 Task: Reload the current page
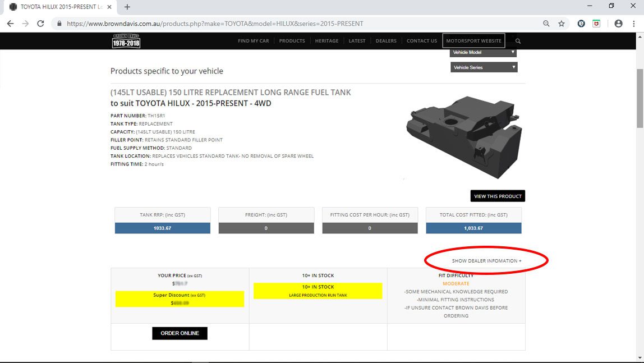point(40,24)
